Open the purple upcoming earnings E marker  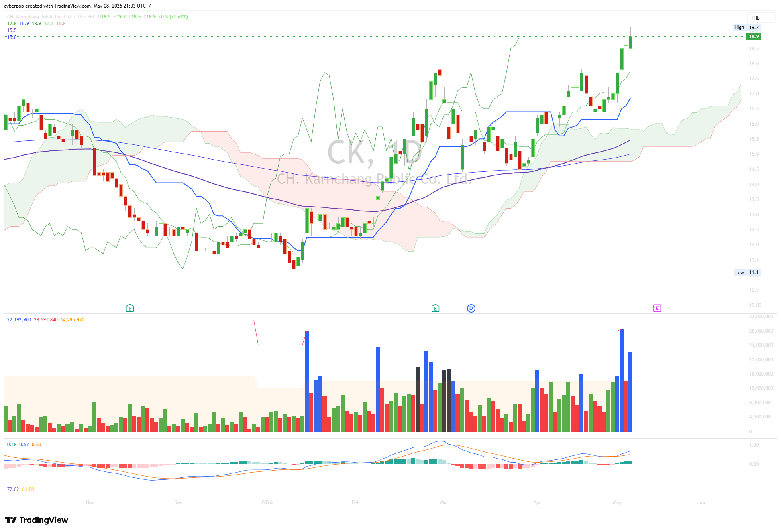pyautogui.click(x=657, y=308)
